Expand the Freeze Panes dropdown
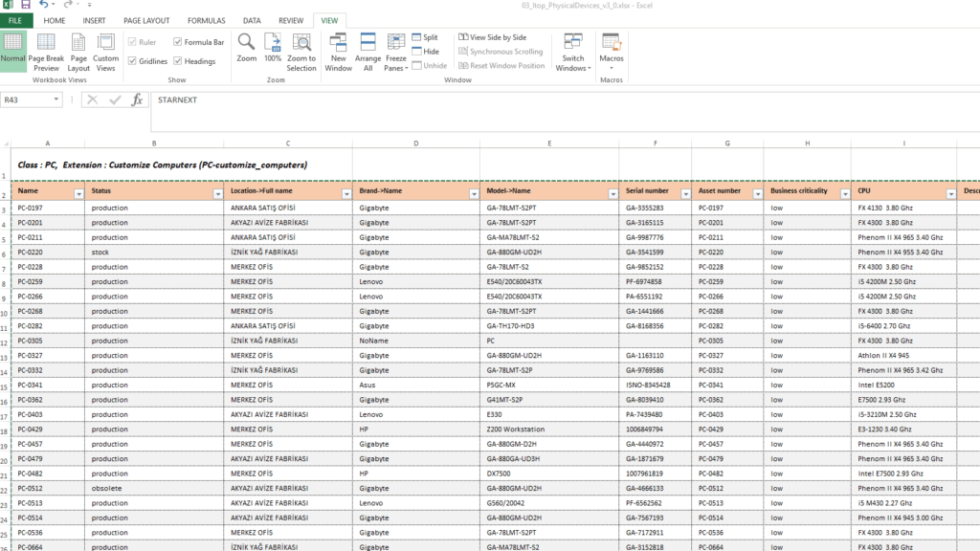 tap(395, 52)
